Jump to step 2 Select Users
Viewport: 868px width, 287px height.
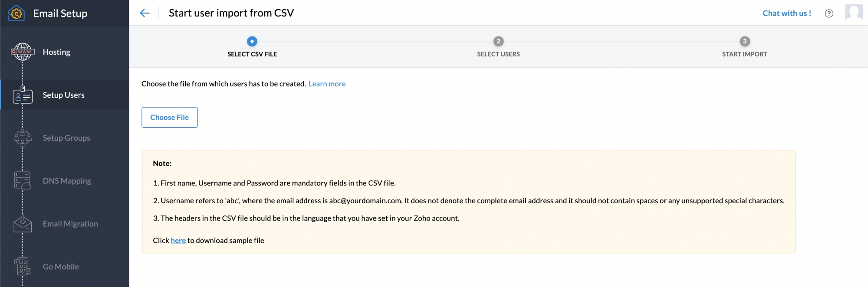(x=498, y=42)
